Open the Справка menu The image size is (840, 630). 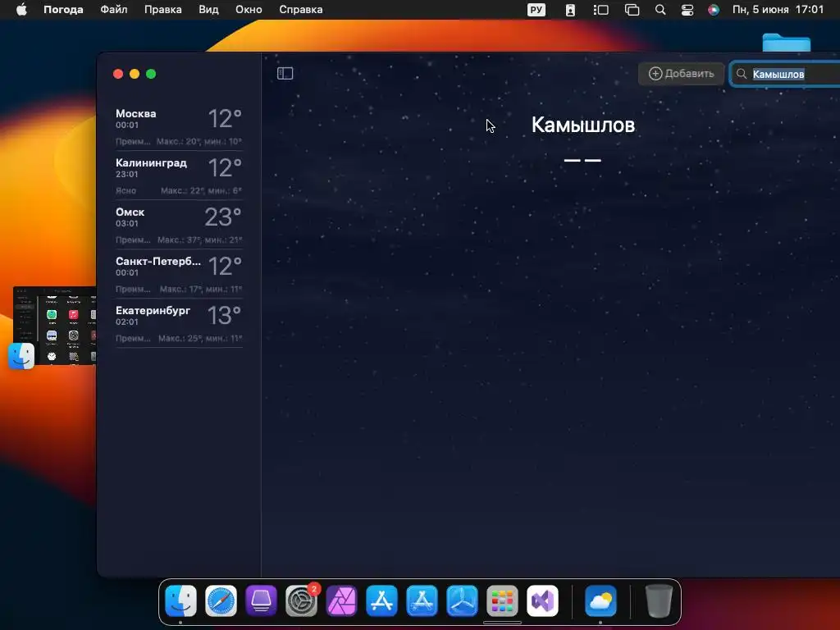tap(300, 10)
